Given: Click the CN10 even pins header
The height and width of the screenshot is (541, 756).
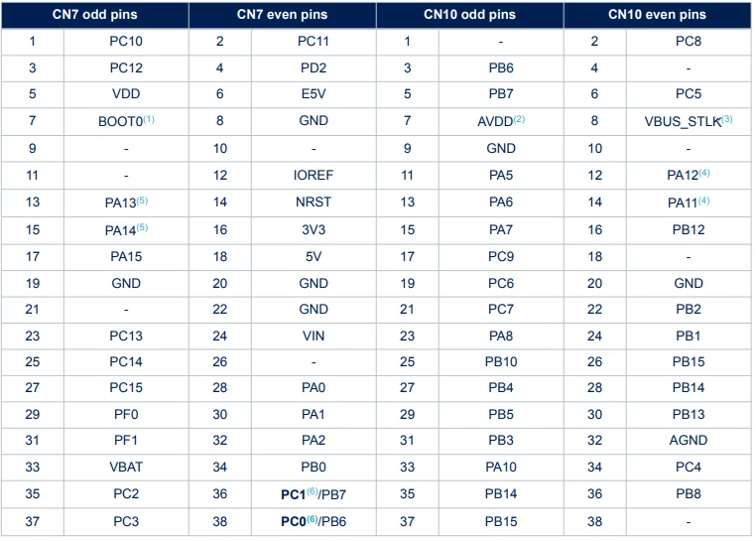Looking at the screenshot, I should (x=657, y=15).
